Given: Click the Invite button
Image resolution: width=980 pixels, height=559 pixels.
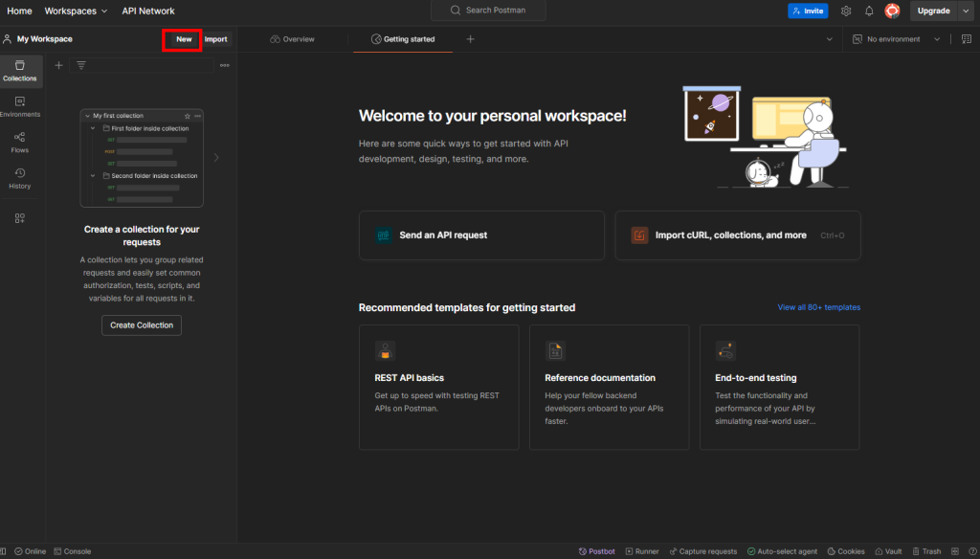Looking at the screenshot, I should point(808,11).
